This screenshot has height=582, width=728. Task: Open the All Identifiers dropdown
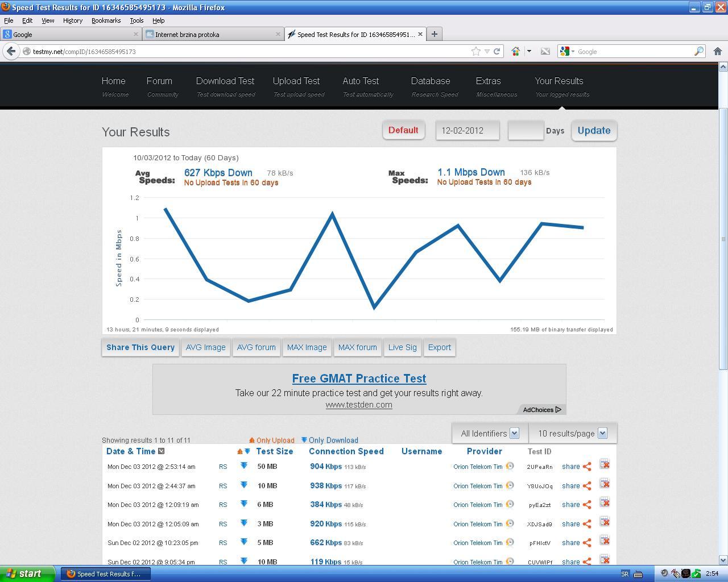point(490,433)
